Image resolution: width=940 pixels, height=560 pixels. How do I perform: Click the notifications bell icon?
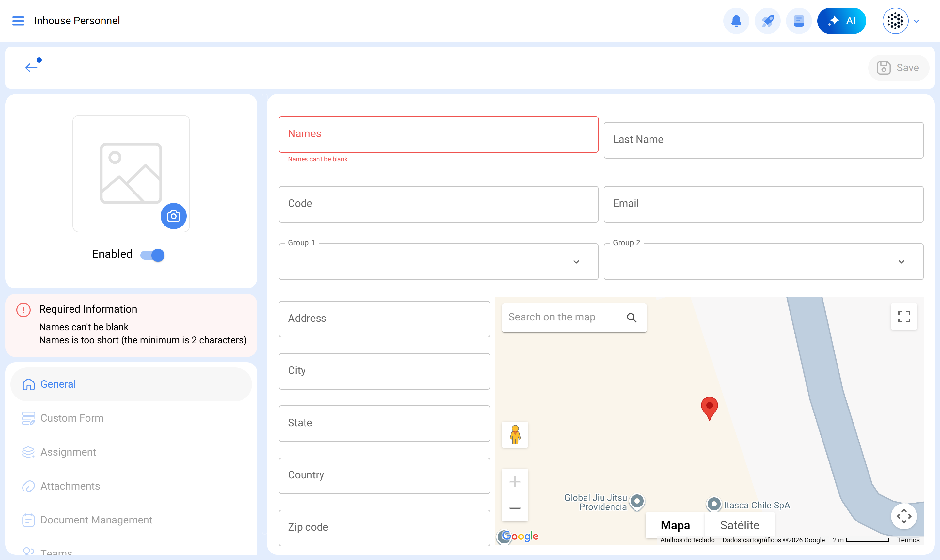[736, 21]
